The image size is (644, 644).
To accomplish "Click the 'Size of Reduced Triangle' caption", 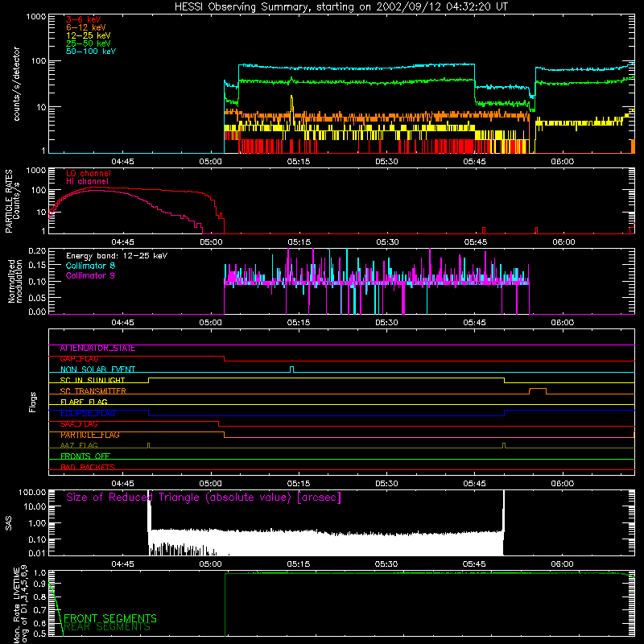I will tap(204, 497).
